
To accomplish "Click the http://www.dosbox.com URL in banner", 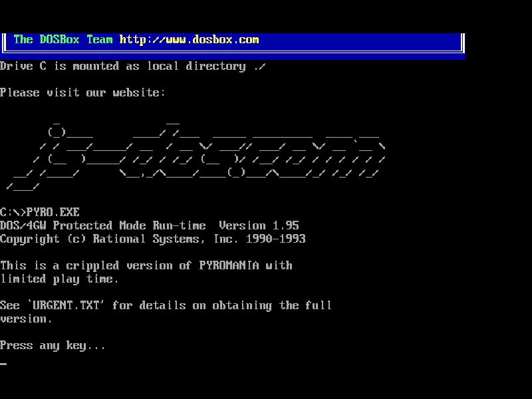I will click(x=189, y=39).
